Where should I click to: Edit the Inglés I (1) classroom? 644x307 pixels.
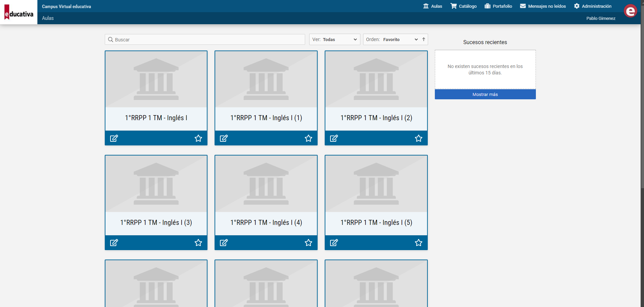224,138
